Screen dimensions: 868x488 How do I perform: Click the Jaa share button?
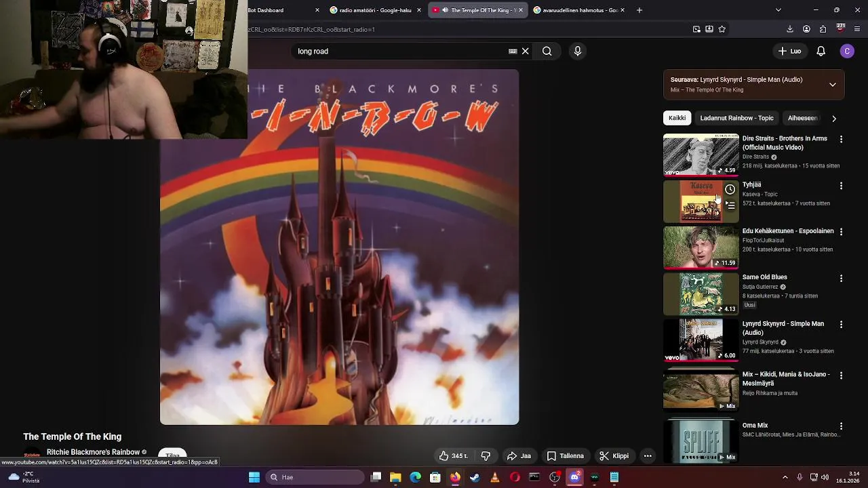point(519,456)
